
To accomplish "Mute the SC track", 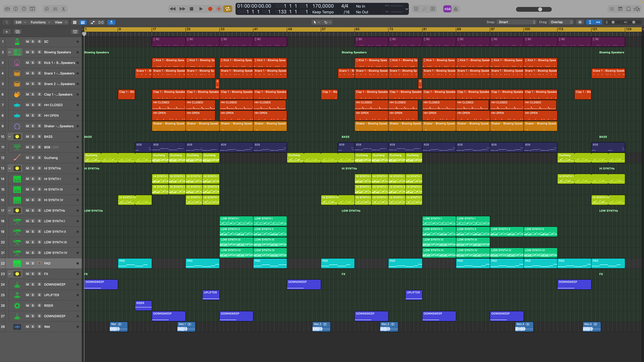I will [x=27, y=42].
